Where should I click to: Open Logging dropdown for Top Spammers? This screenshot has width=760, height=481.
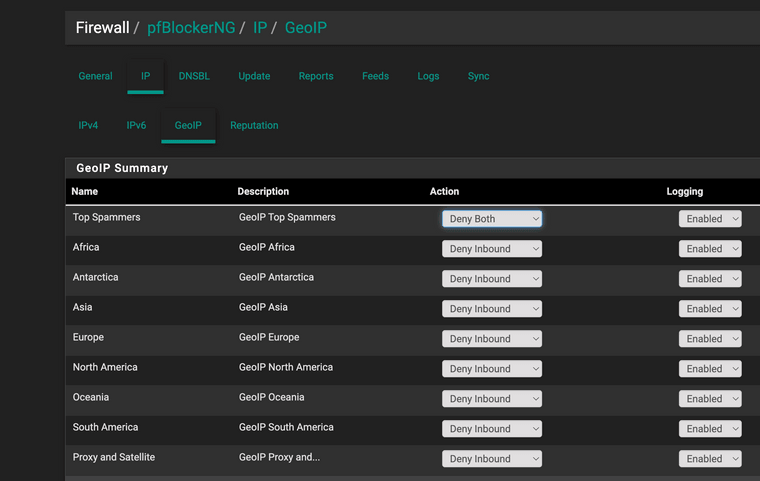(x=710, y=219)
